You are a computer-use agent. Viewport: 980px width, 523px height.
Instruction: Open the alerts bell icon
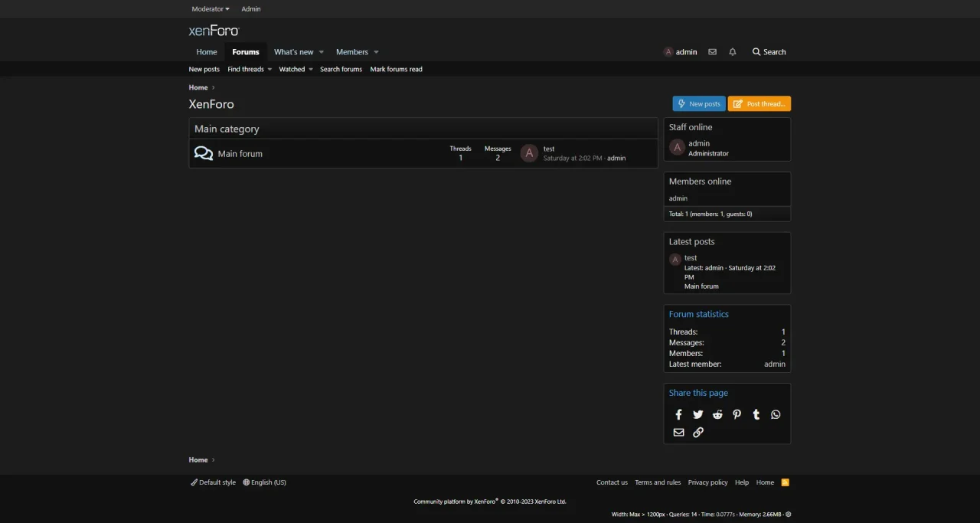(733, 52)
